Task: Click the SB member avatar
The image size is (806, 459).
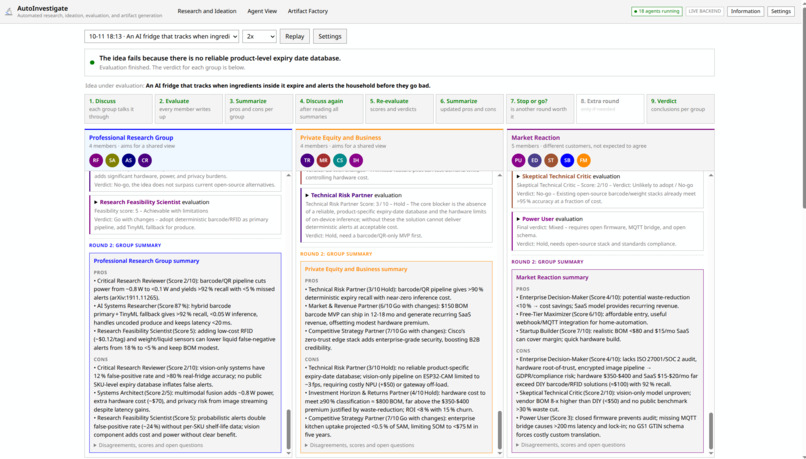Action: pyautogui.click(x=567, y=160)
